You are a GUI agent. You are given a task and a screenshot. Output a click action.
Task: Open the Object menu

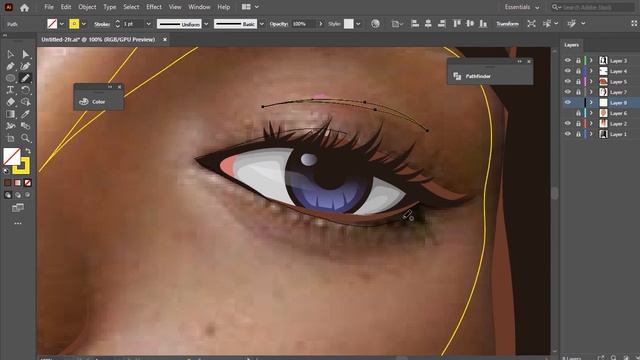tap(87, 7)
